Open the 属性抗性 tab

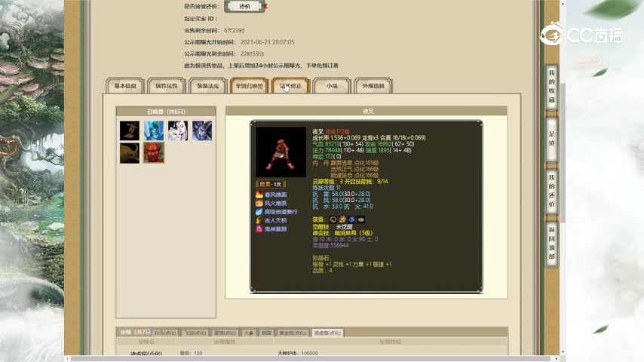coord(167,85)
